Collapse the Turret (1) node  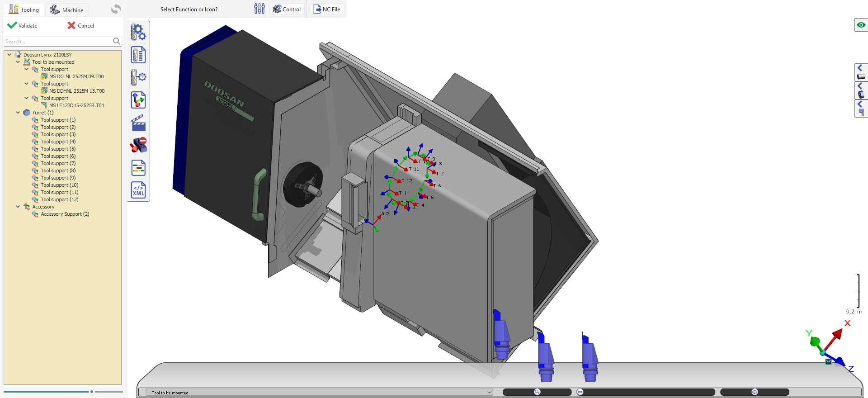[x=18, y=113]
